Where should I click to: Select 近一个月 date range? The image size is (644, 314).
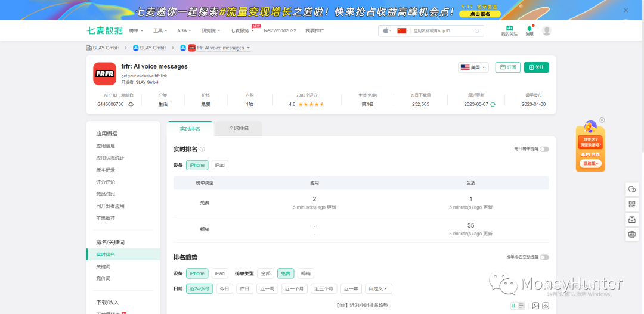294,288
